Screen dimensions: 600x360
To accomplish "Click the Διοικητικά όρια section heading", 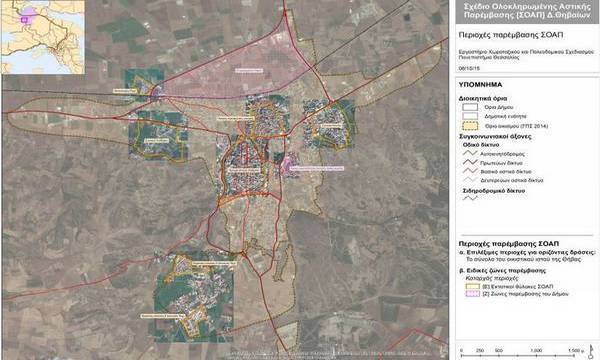I will point(483,98).
